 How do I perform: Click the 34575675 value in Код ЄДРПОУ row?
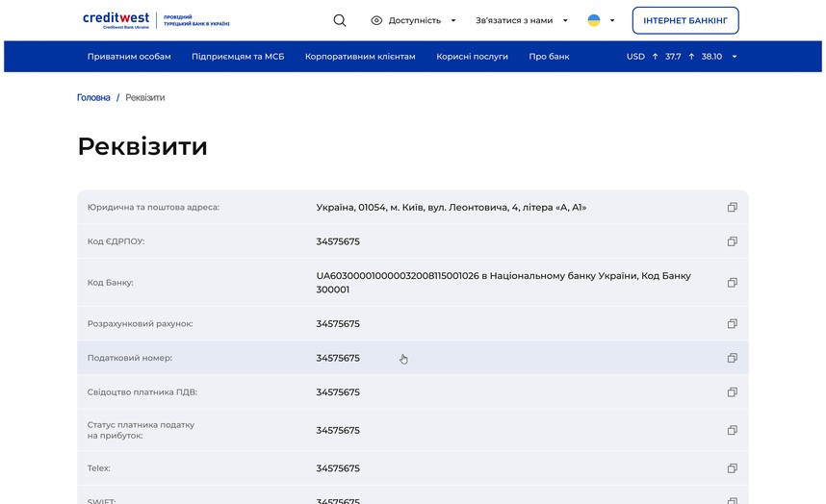coord(338,241)
